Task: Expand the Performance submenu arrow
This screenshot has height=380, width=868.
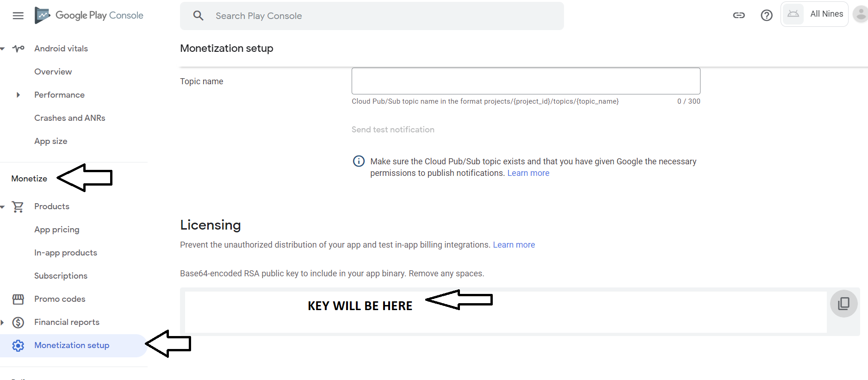Action: [18, 95]
